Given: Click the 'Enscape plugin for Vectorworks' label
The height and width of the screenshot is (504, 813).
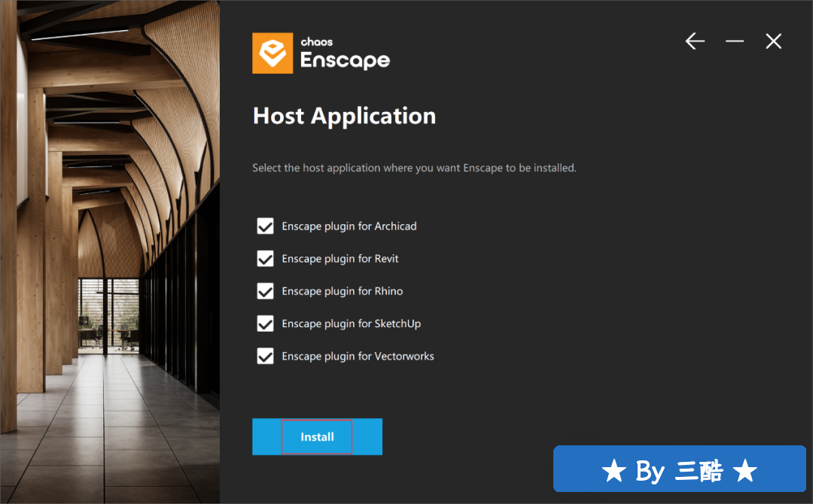Looking at the screenshot, I should click(358, 357).
